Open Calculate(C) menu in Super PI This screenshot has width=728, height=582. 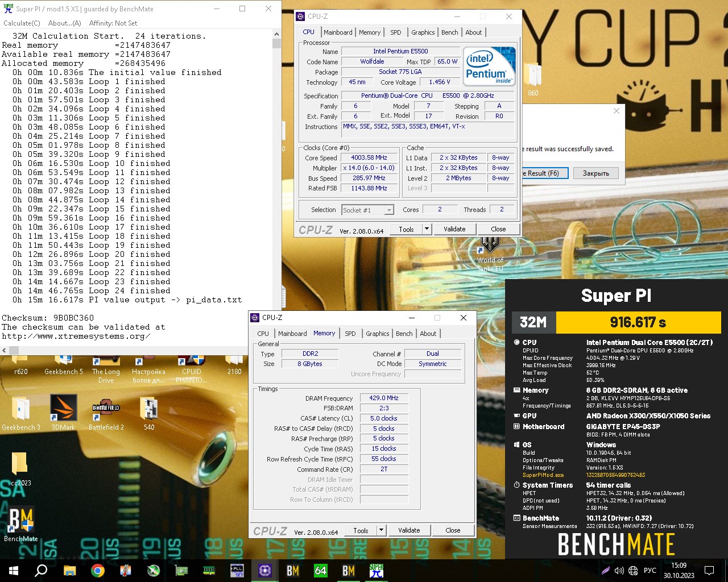pyautogui.click(x=22, y=23)
